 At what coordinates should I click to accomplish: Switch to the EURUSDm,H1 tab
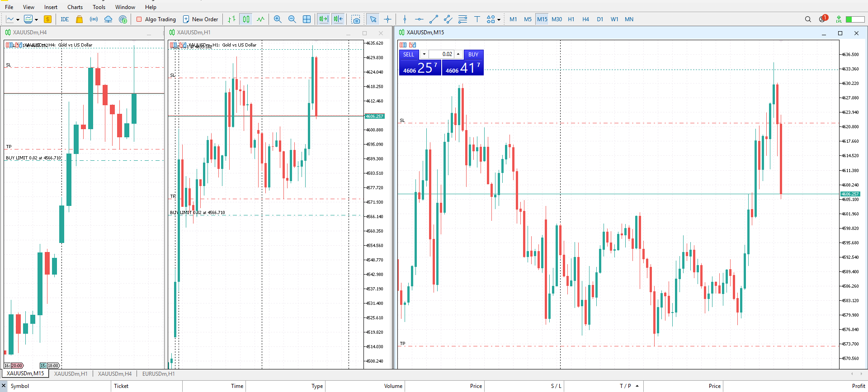pos(158,373)
